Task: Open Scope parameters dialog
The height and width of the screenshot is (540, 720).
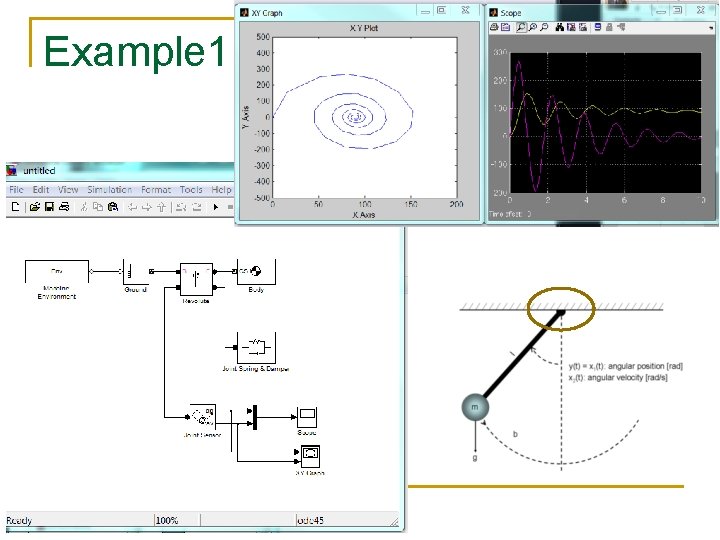Action: point(506,27)
